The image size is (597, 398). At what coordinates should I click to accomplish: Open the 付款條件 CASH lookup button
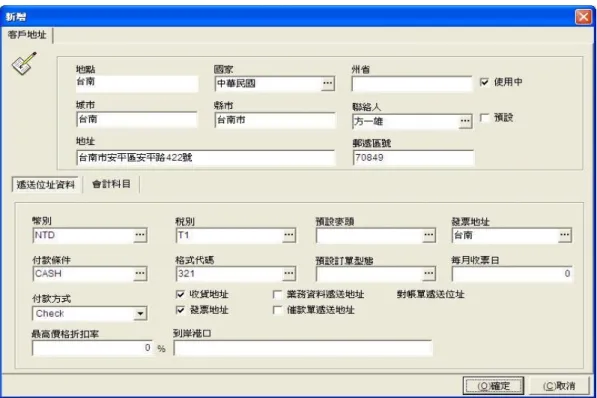[140, 273]
